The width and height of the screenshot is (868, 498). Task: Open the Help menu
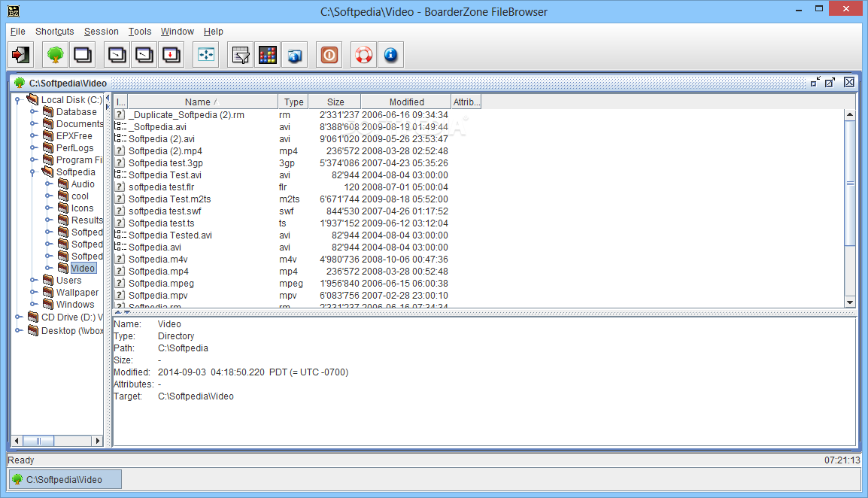coord(213,32)
